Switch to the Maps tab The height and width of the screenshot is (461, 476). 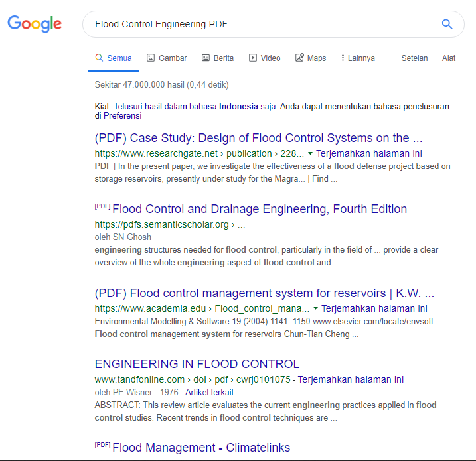[x=311, y=58]
